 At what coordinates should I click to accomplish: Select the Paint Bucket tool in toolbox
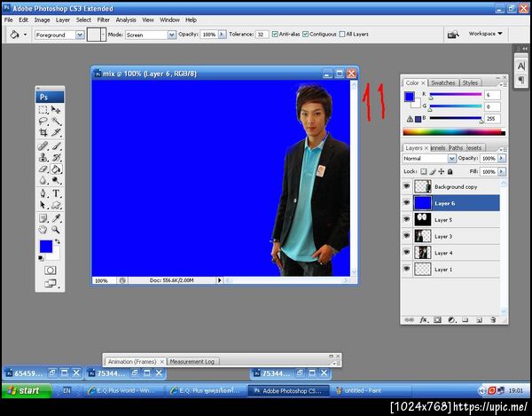click(56, 169)
